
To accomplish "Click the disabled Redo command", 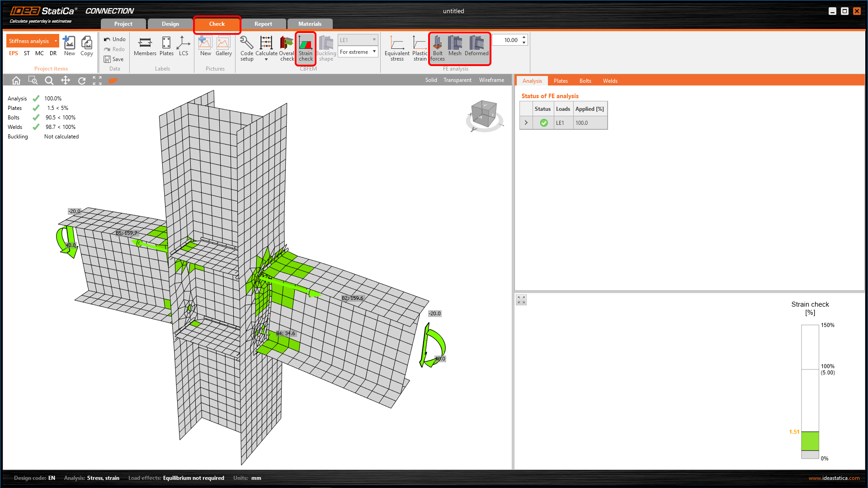I will pyautogui.click(x=114, y=49).
